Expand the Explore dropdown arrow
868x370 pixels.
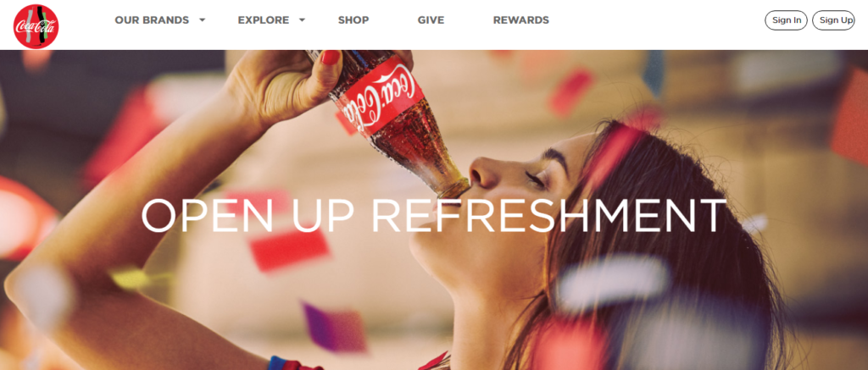[x=302, y=20]
